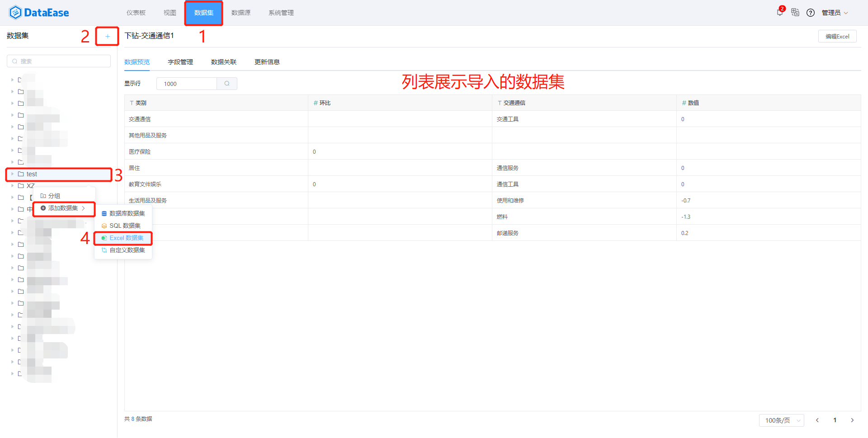868x438 pixels.
Task: Open the 100条/页 page size dropdown
Action: [781, 420]
